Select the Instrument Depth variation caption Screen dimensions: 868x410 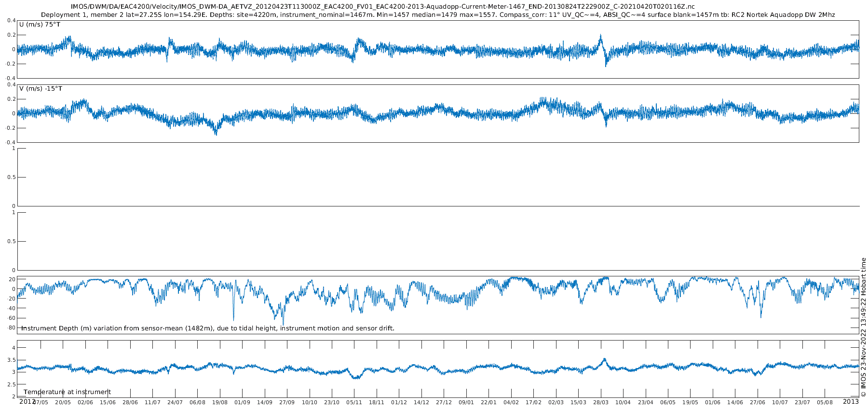(208, 328)
